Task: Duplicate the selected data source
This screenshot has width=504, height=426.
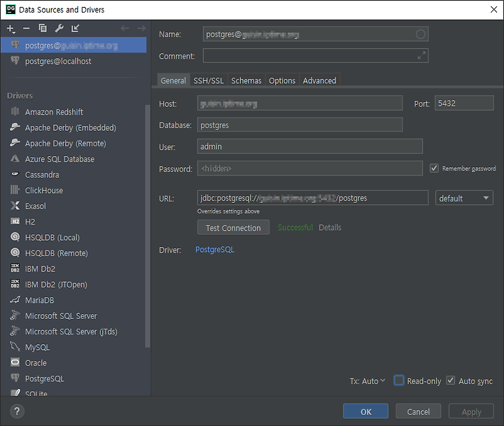Action: (43, 28)
